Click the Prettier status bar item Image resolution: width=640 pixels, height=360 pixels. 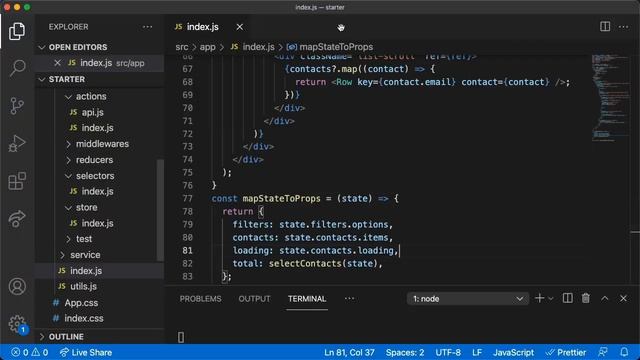click(566, 352)
